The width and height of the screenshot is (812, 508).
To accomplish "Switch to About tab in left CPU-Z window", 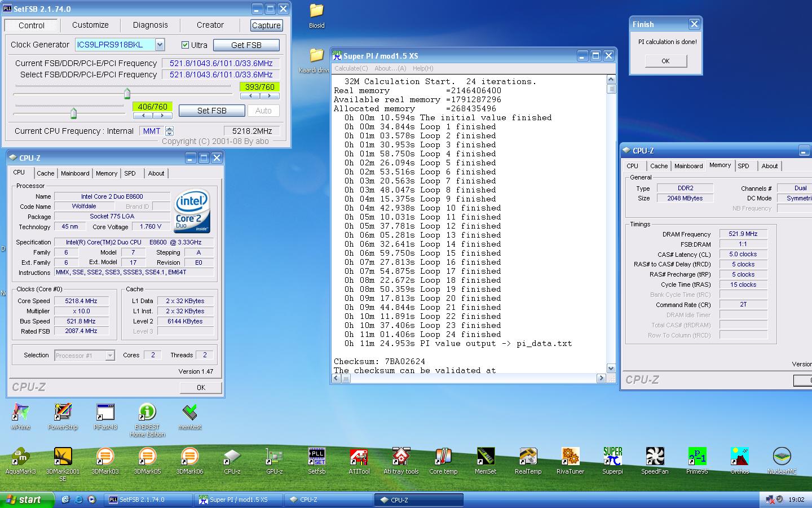I will coord(156,173).
